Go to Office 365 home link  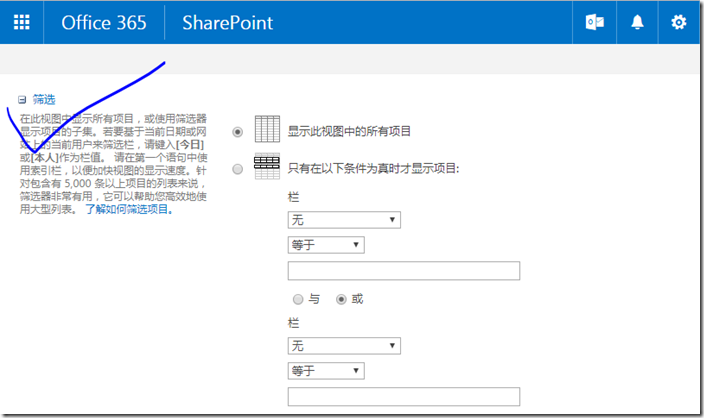click(x=104, y=22)
